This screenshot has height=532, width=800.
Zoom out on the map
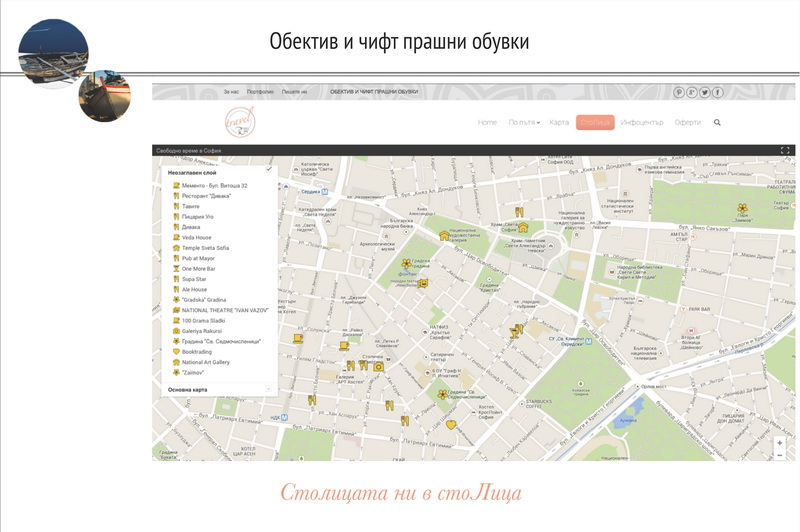tap(780, 455)
